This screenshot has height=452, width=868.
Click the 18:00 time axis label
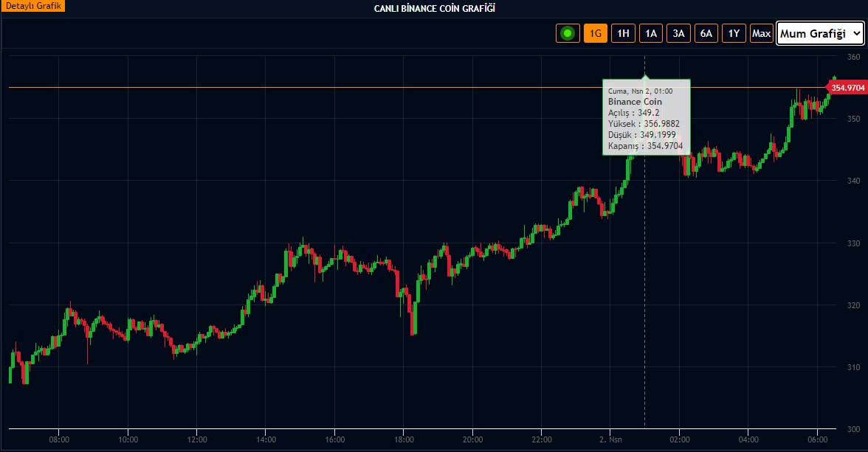click(x=404, y=439)
